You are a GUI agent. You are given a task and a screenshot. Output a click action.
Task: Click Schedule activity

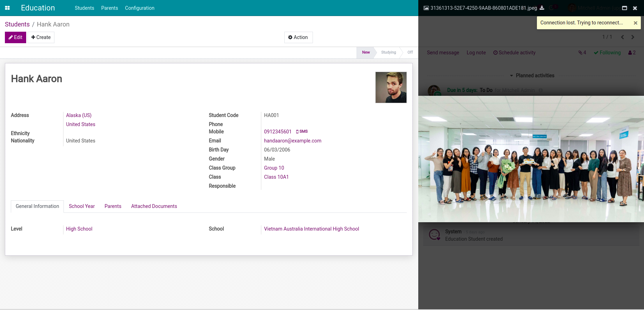pyautogui.click(x=514, y=53)
